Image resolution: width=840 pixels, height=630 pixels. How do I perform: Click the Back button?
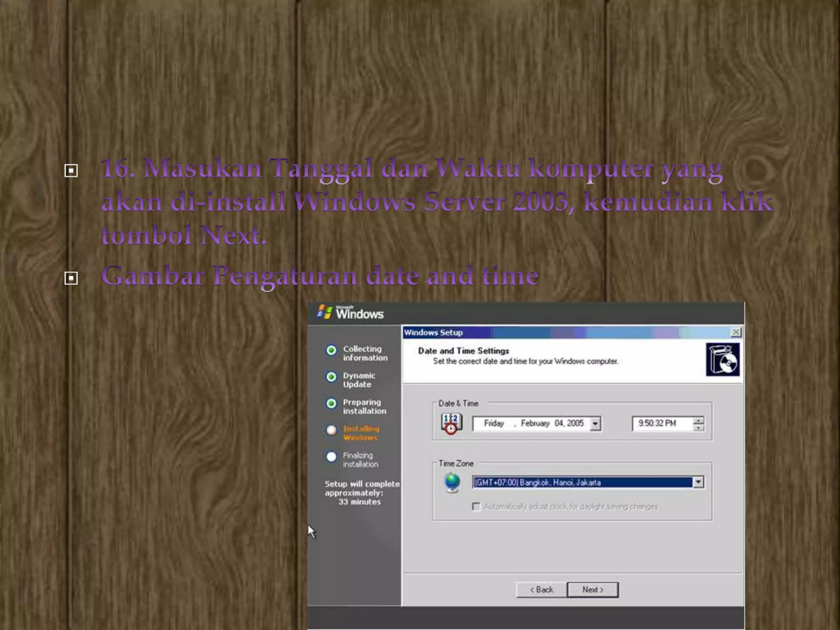pos(541,590)
